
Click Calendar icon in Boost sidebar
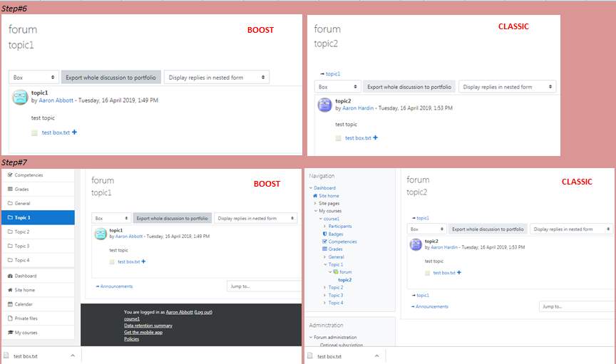click(x=10, y=304)
